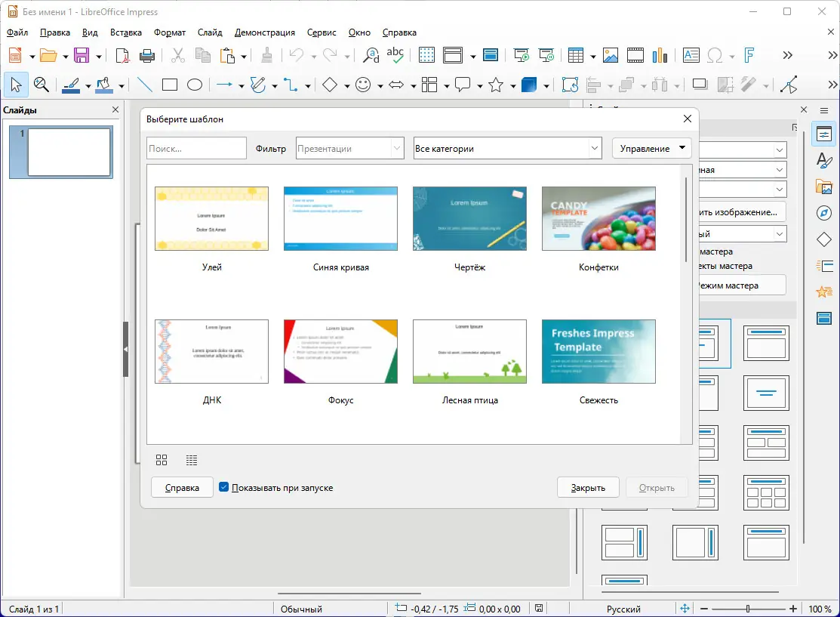The width and height of the screenshot is (840, 617).
Task: Click the Insert Table toolbar icon
Action: 576,55
